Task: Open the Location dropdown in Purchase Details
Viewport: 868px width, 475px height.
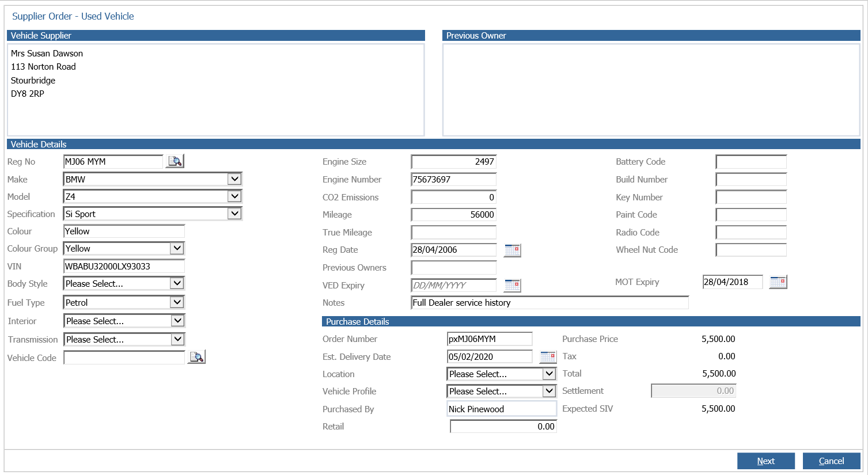Action: pos(548,374)
